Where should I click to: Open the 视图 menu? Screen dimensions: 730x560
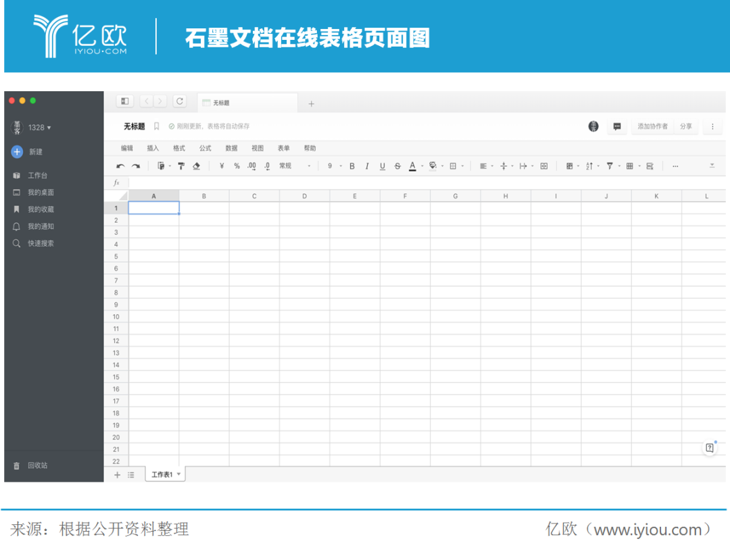[x=258, y=148]
